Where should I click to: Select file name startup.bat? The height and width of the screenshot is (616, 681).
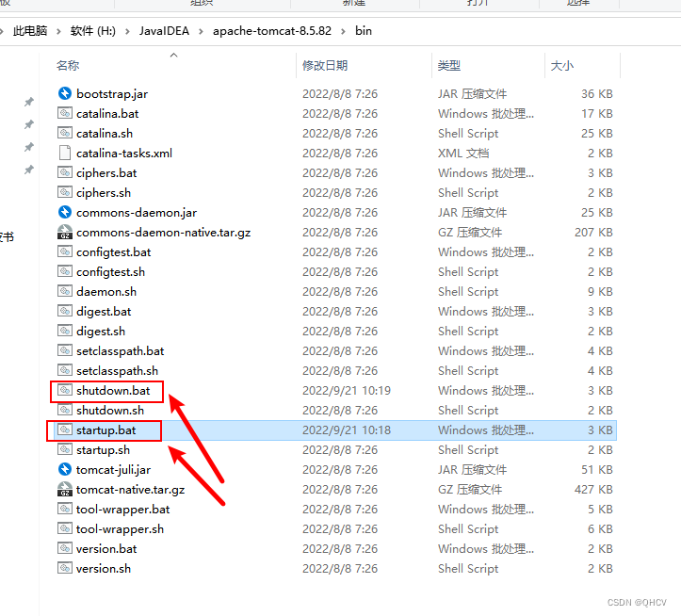click(x=106, y=430)
